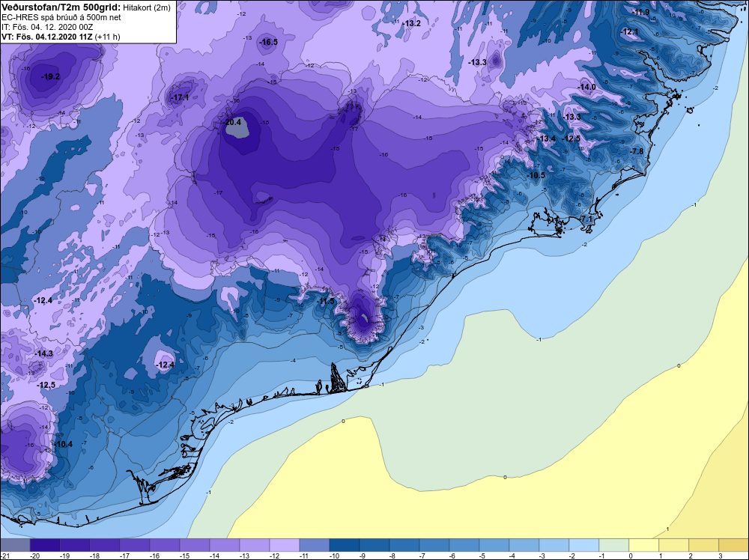
Task: Click the -11.5 temperature label
Action: [x=326, y=301]
